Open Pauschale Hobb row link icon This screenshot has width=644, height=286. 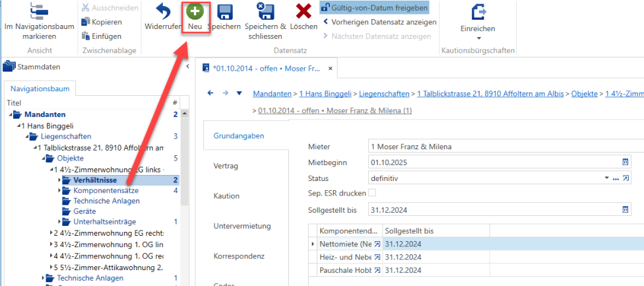pos(377,270)
